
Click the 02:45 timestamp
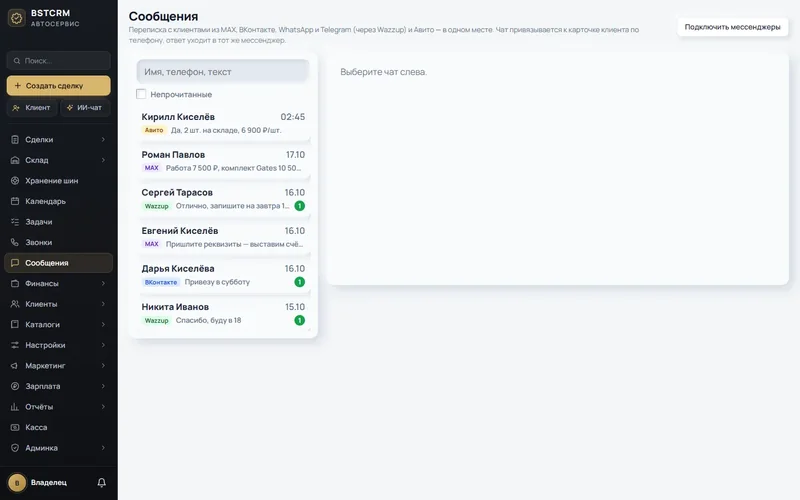[293, 117]
